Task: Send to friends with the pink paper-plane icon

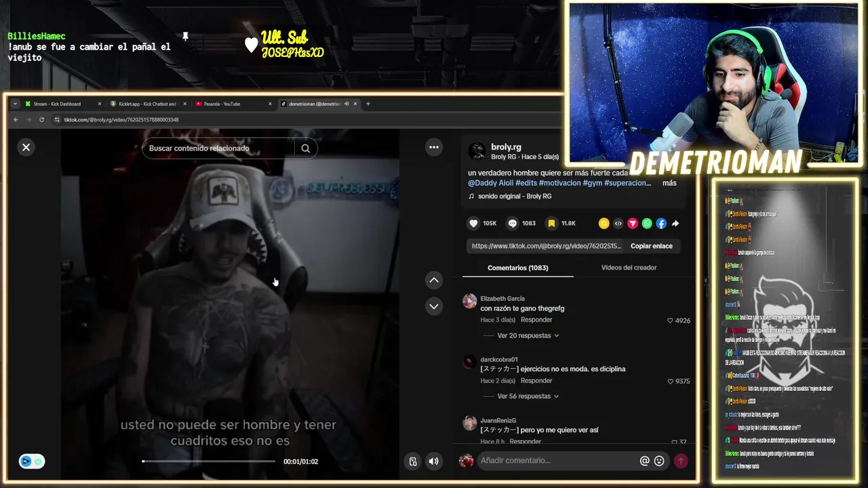Action: coord(633,223)
